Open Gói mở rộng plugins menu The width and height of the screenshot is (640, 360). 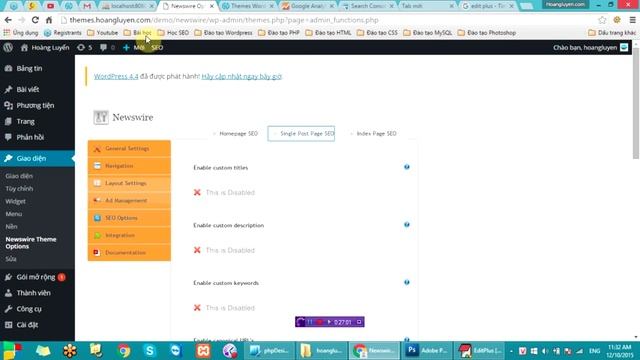click(37, 277)
